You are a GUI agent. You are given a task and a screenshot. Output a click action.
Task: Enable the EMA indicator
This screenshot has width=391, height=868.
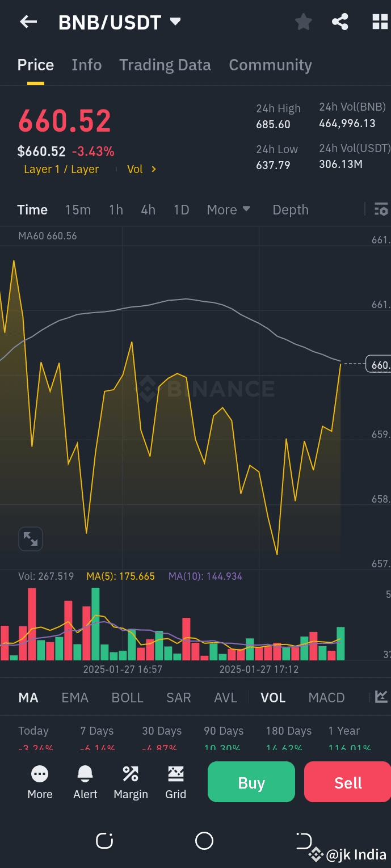74,697
